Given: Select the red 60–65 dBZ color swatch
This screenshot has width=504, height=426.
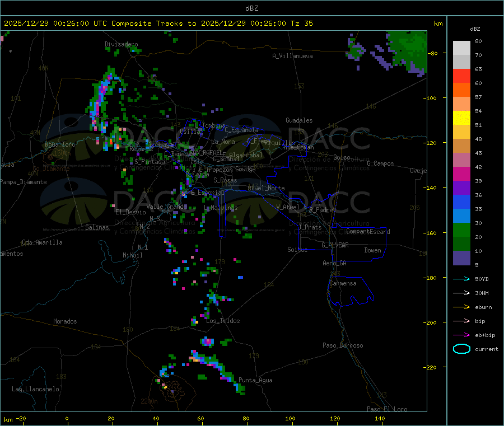Looking at the screenshot, I should (x=461, y=76).
